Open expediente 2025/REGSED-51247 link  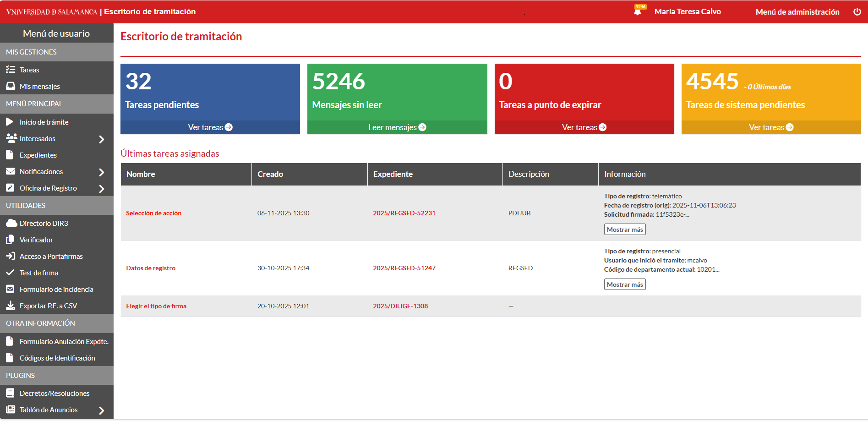[404, 268]
